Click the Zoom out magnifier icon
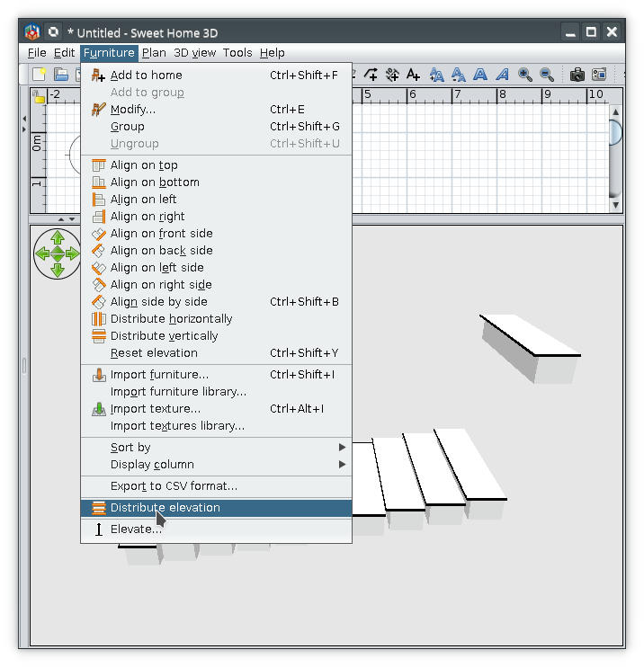Viewport: 644px width, 667px height. pos(547,75)
